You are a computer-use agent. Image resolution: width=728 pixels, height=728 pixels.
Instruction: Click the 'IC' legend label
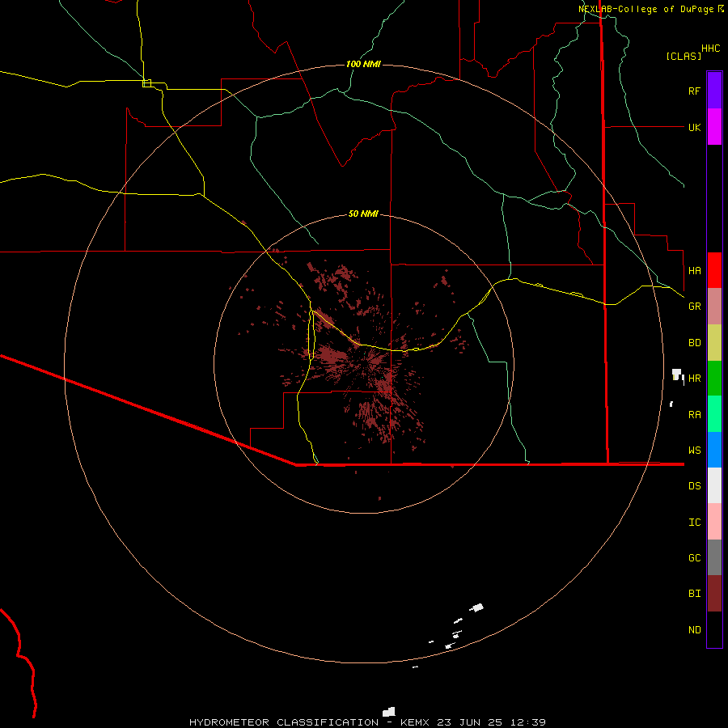coord(694,523)
